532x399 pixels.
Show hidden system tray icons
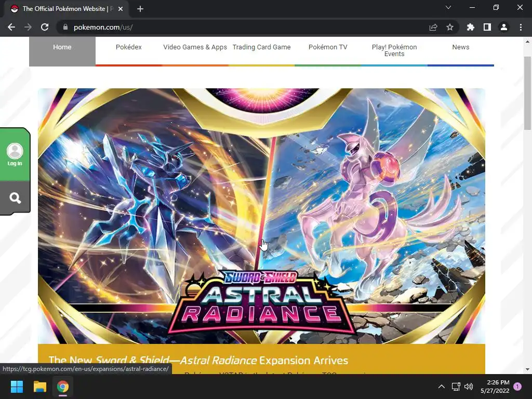pos(442,387)
